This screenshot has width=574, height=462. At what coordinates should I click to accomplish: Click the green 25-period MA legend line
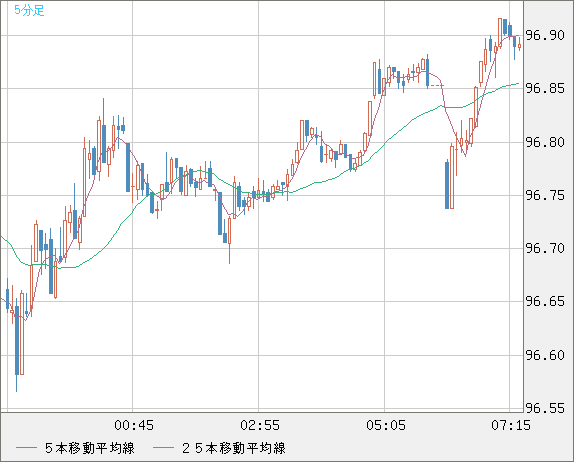click(163, 448)
